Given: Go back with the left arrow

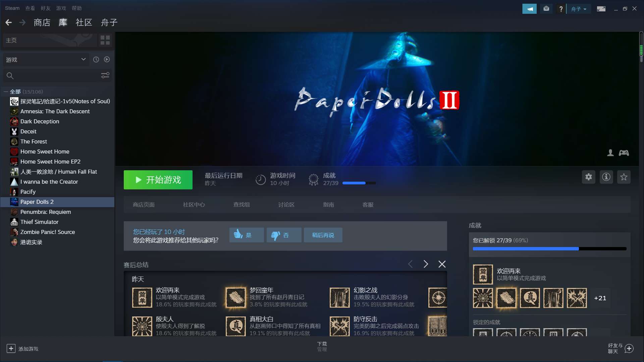Looking at the screenshot, I should pos(9,22).
